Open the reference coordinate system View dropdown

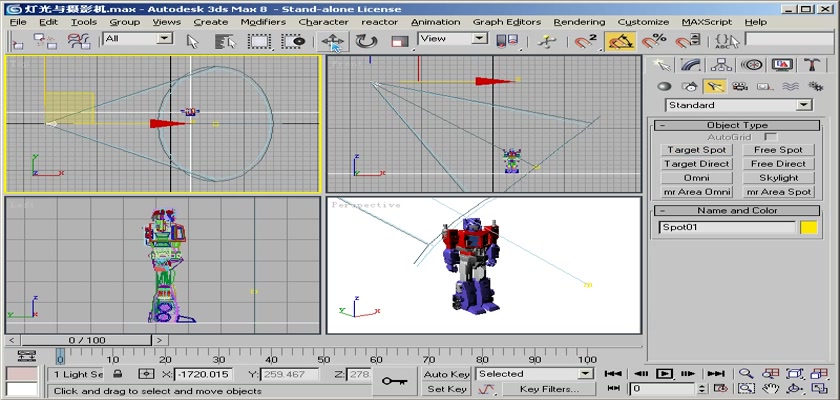[x=453, y=39]
